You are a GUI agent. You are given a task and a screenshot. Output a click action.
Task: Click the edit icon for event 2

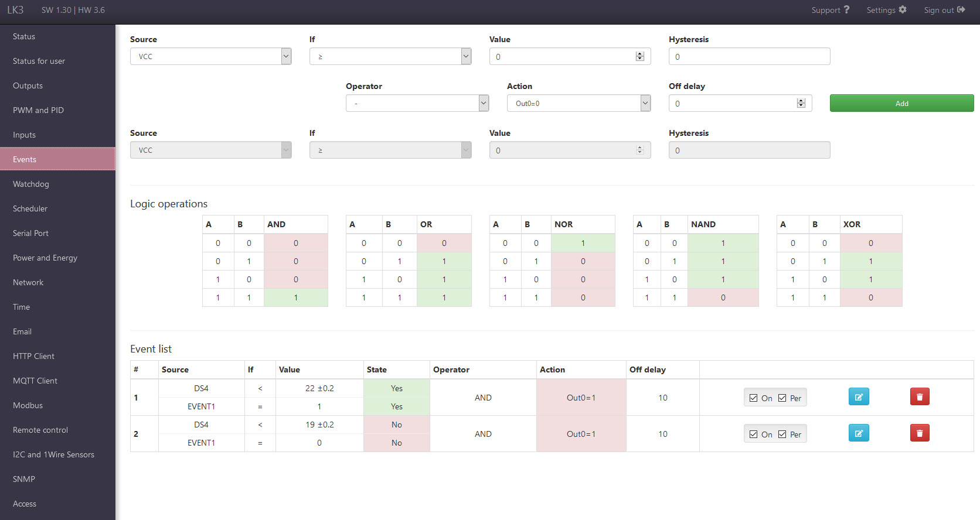pyautogui.click(x=859, y=433)
